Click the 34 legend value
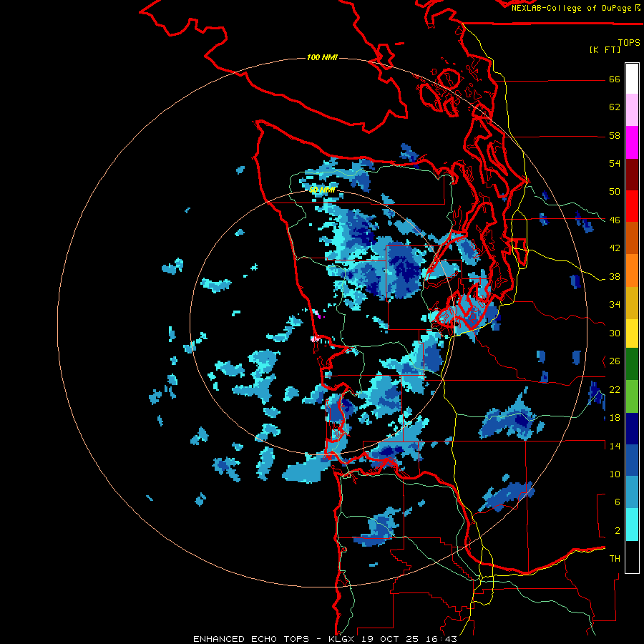 [615, 305]
